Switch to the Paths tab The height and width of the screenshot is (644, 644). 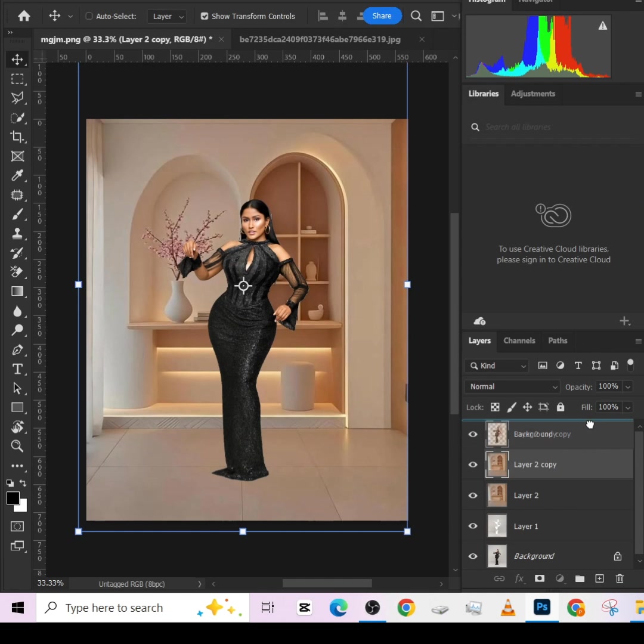point(558,340)
